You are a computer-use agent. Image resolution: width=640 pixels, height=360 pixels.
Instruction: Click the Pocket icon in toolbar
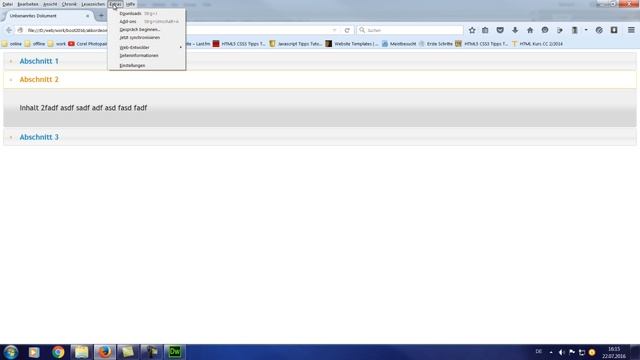(500, 30)
